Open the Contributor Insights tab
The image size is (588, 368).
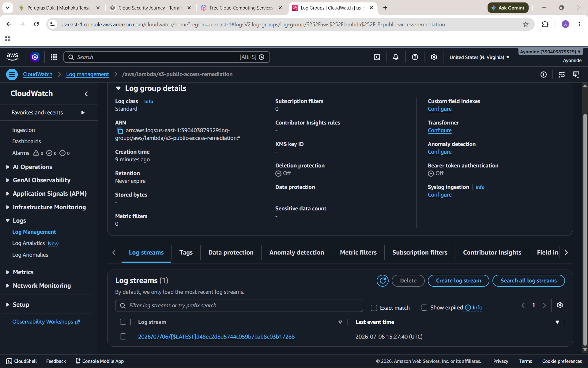(x=492, y=252)
